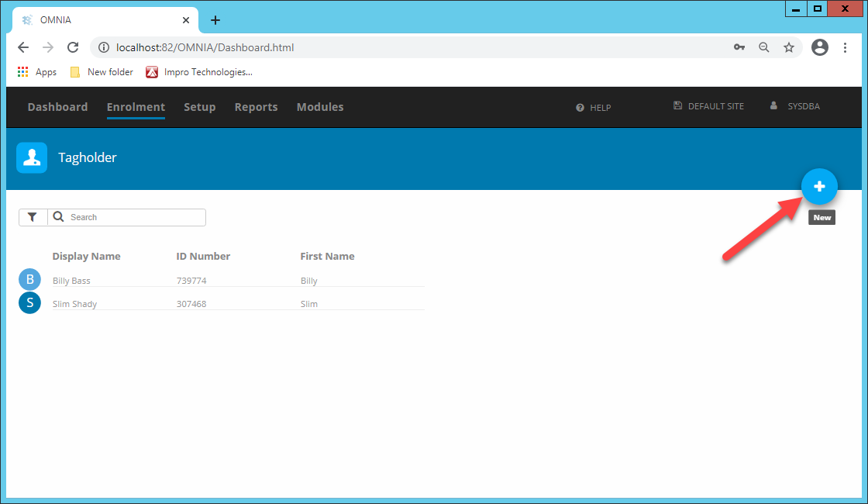Open the Dashboard menu
The height and width of the screenshot is (504, 868).
(x=57, y=107)
